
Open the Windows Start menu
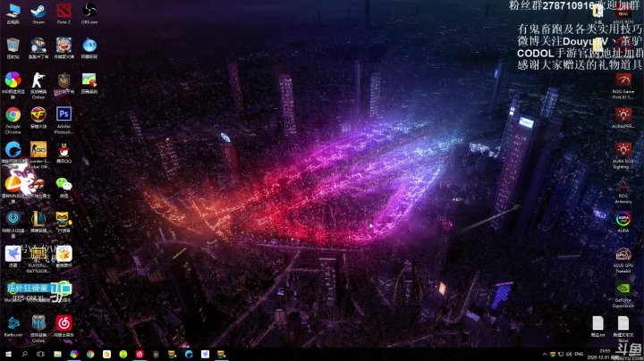[x=8, y=354]
